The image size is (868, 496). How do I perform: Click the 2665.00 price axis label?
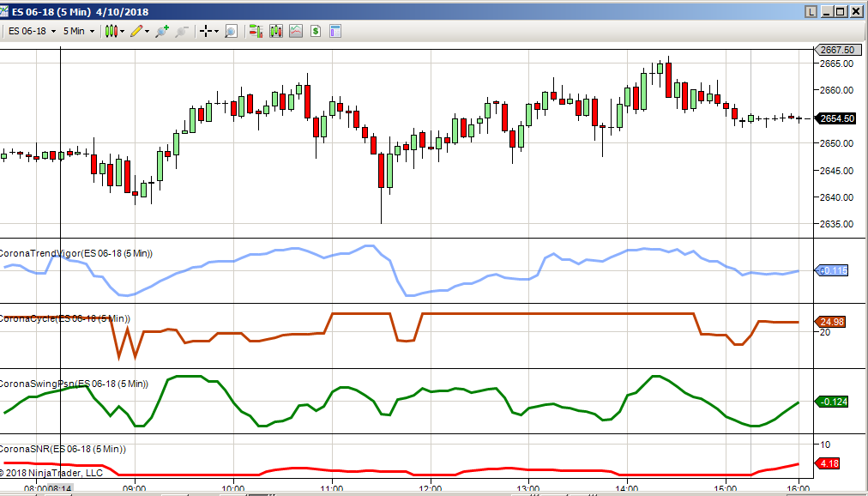pos(836,64)
